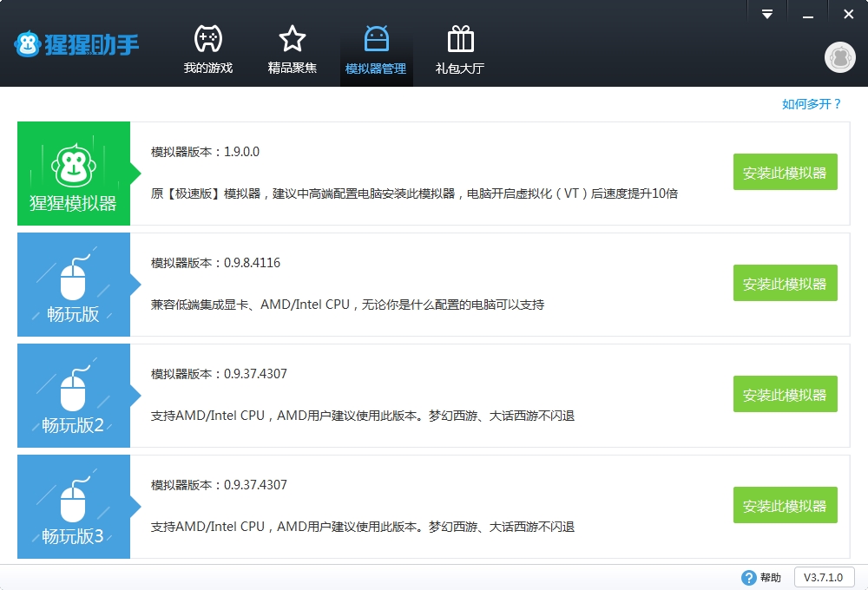Install the 猩猩模拟器 version 1.9.0.0 emulator

coord(785,173)
